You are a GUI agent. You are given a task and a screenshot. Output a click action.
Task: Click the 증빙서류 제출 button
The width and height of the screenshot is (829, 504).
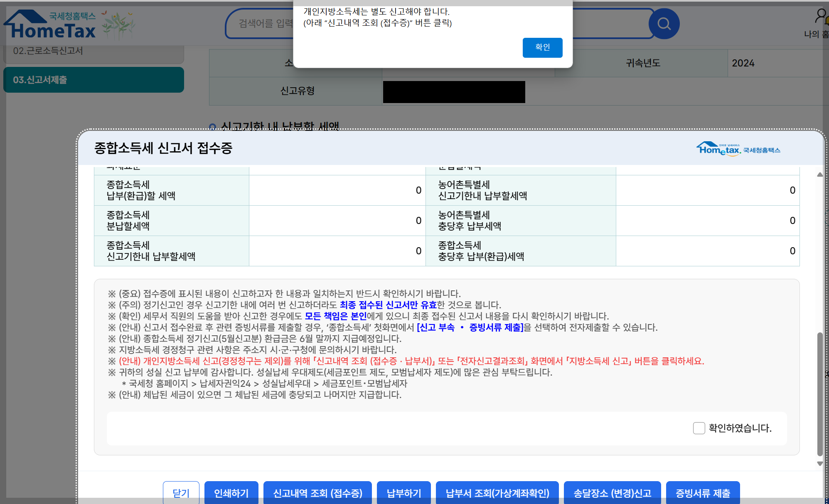click(703, 493)
